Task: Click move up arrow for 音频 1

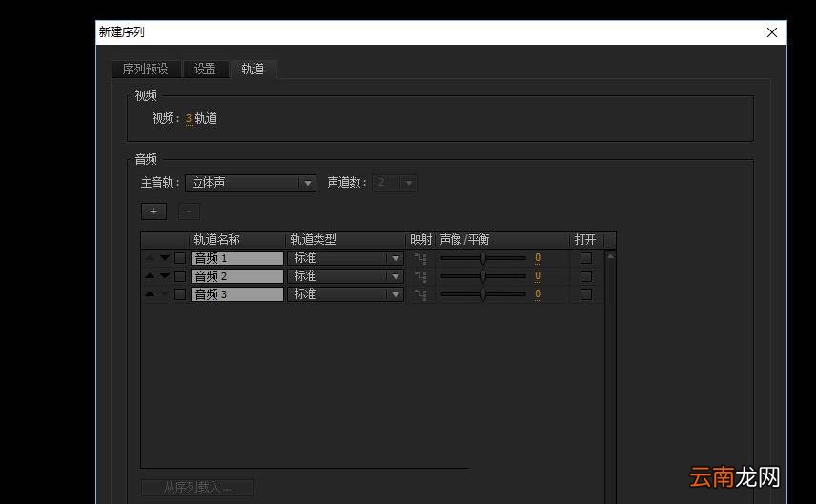Action: [150, 257]
